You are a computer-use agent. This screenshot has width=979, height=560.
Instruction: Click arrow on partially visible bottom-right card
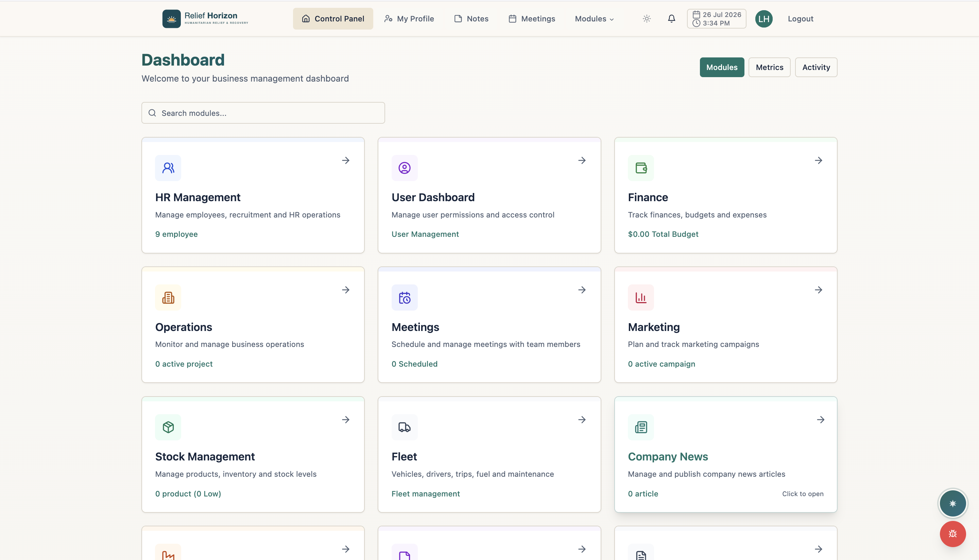tap(818, 549)
